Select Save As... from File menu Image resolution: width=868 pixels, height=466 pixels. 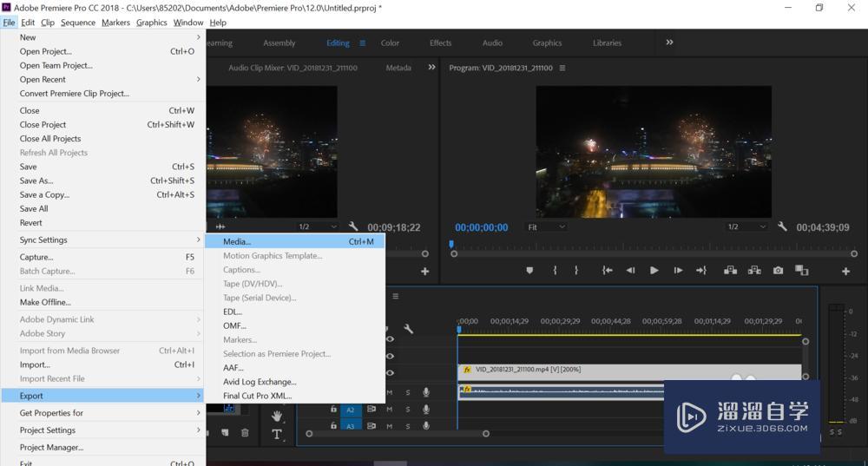pyautogui.click(x=103, y=180)
